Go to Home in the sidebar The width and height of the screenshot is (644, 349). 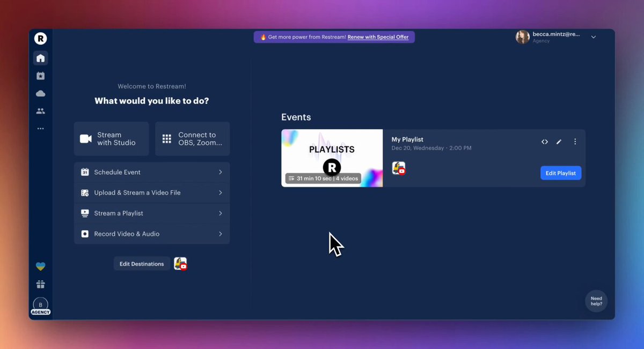tap(40, 58)
